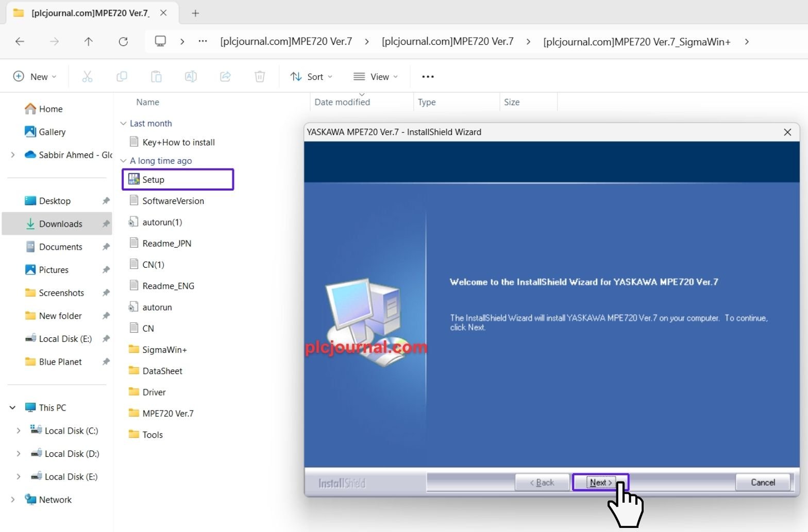This screenshot has height=532, width=808.
Task: Close the InstallShield Wizard dialog
Action: 787,132
